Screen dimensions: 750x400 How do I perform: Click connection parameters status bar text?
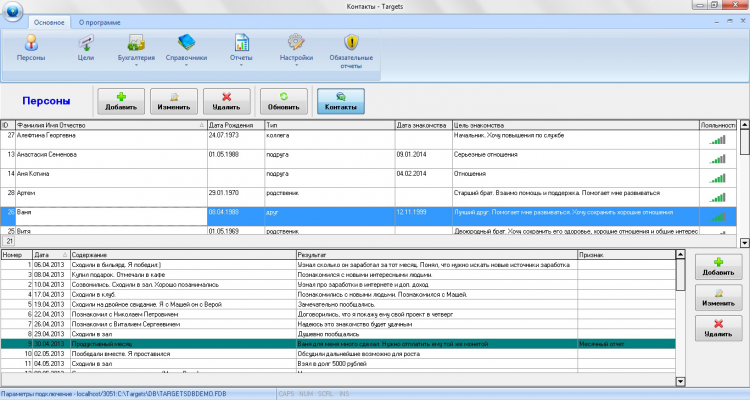(x=113, y=394)
